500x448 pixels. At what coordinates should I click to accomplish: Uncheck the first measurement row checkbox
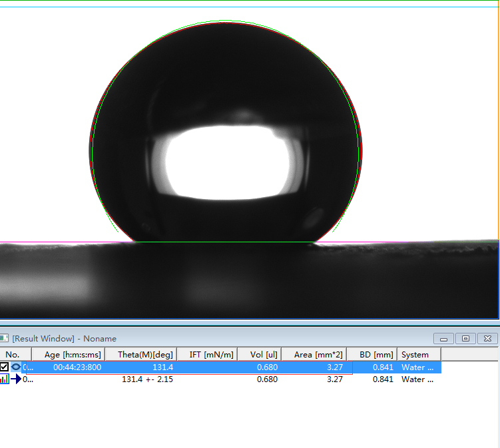pyautogui.click(x=5, y=367)
